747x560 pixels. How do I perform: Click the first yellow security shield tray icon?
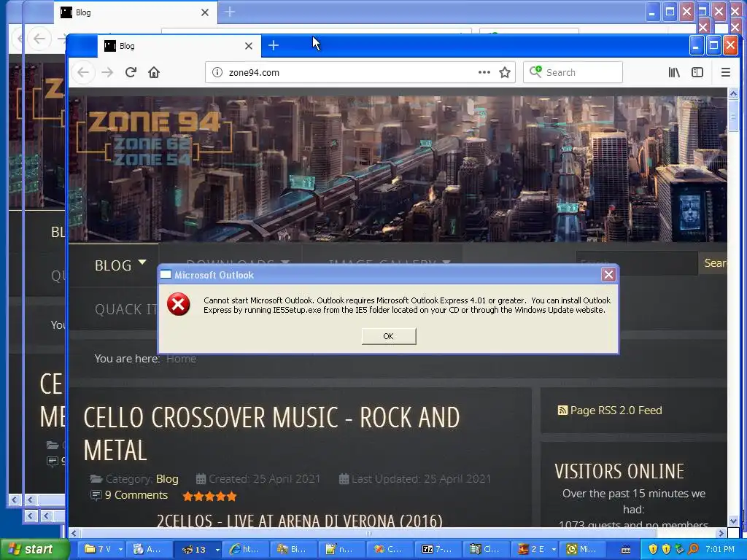coord(653,550)
